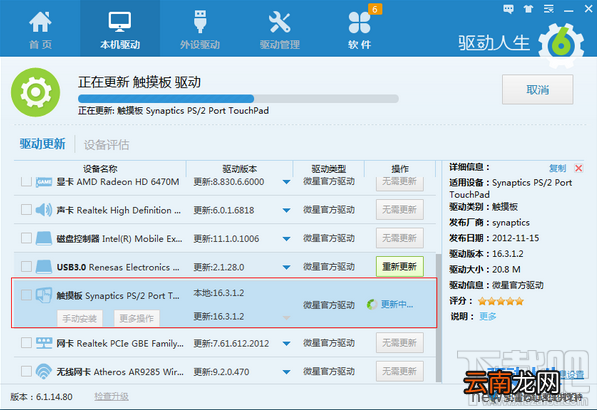Expand version dropdown for 6.0.1.6818
The height and width of the screenshot is (411, 597).
(x=287, y=210)
